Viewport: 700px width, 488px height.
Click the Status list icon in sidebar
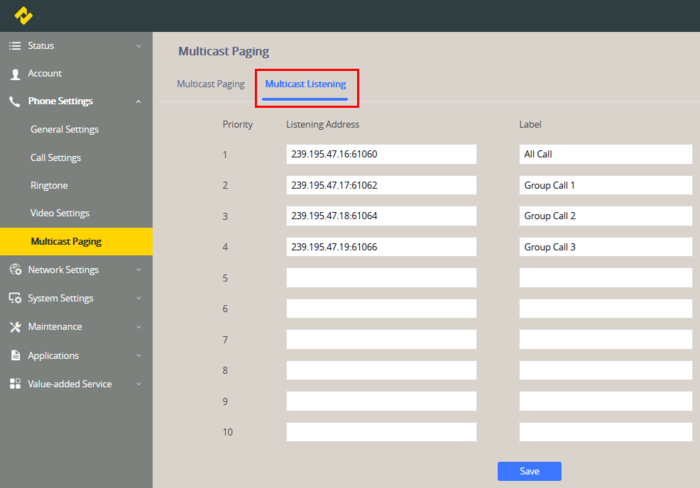[x=15, y=46]
